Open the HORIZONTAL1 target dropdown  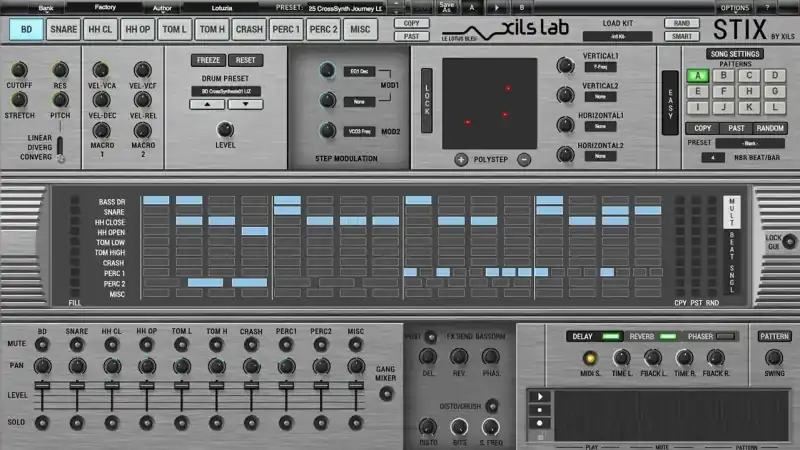click(601, 126)
